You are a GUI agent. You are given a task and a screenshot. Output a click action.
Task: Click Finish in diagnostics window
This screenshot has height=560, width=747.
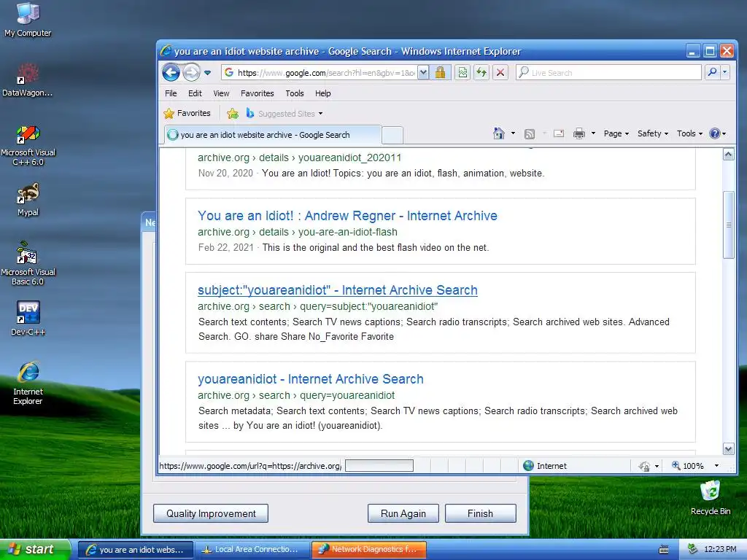click(x=480, y=513)
